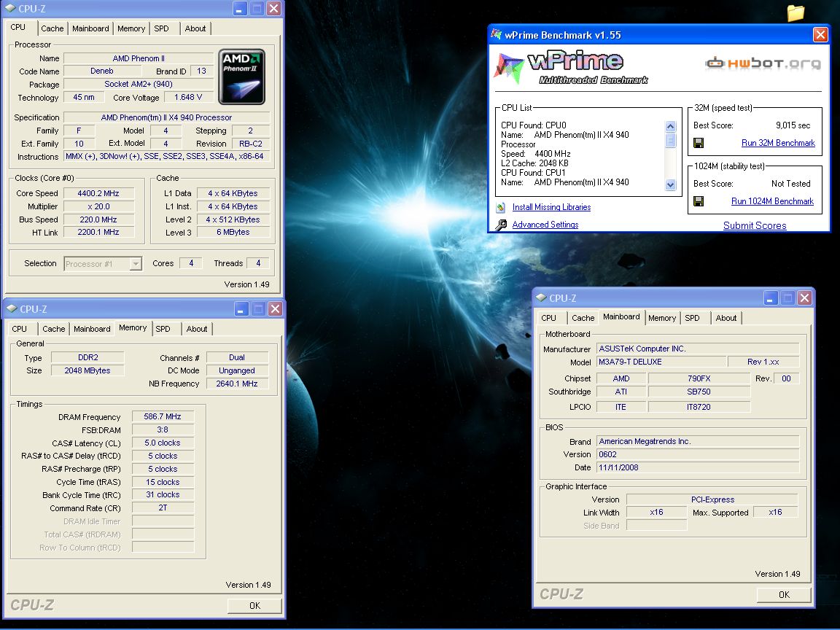Click the DRAM Frequency 586.7 MHz value
This screenshot has width=840, height=630.
point(163,417)
